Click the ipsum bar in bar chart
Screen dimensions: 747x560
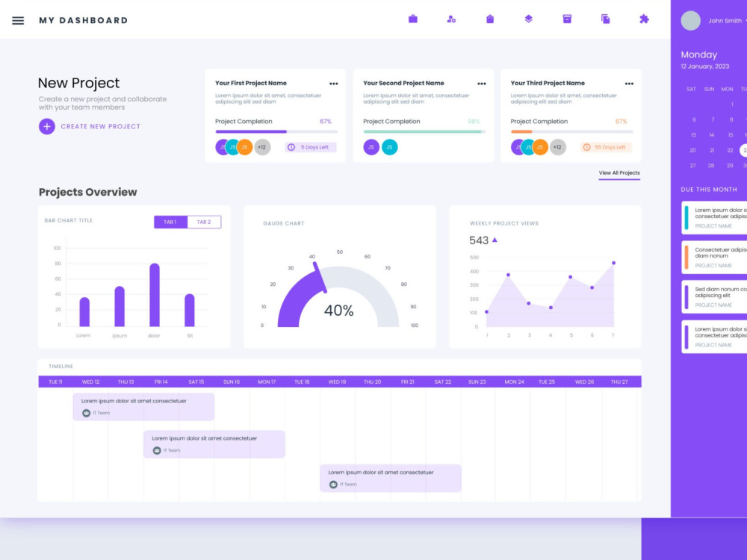click(x=120, y=306)
